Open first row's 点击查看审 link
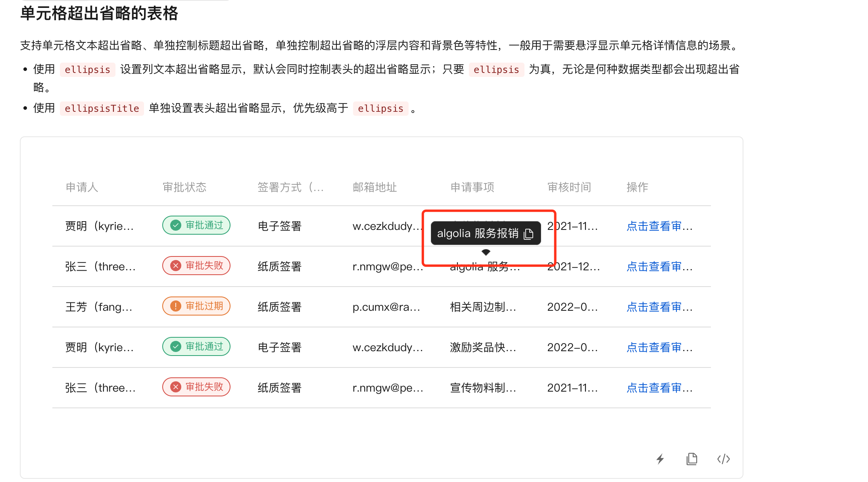 tap(660, 226)
